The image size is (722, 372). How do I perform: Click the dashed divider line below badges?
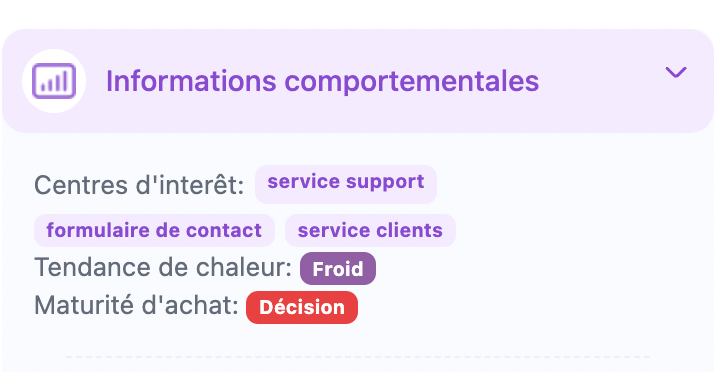358,356
